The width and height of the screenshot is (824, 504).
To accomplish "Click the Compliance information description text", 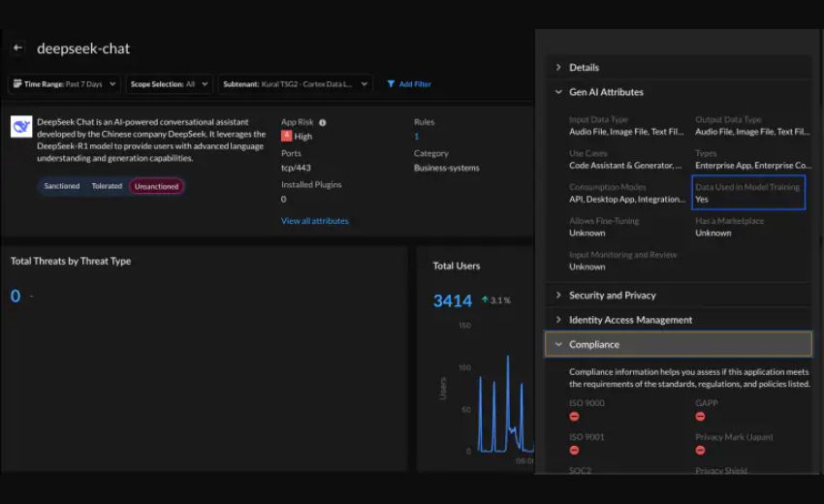I will coord(689,378).
